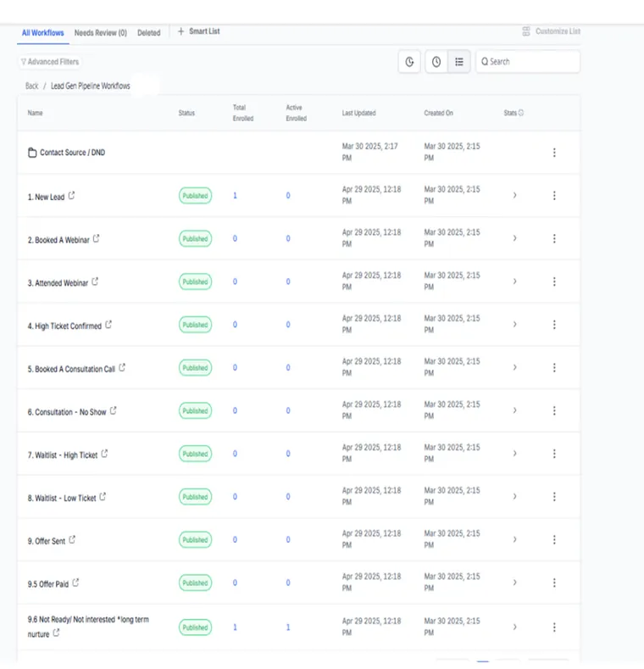Switch to the recent clock view button
The image size is (644, 669).
click(x=436, y=62)
